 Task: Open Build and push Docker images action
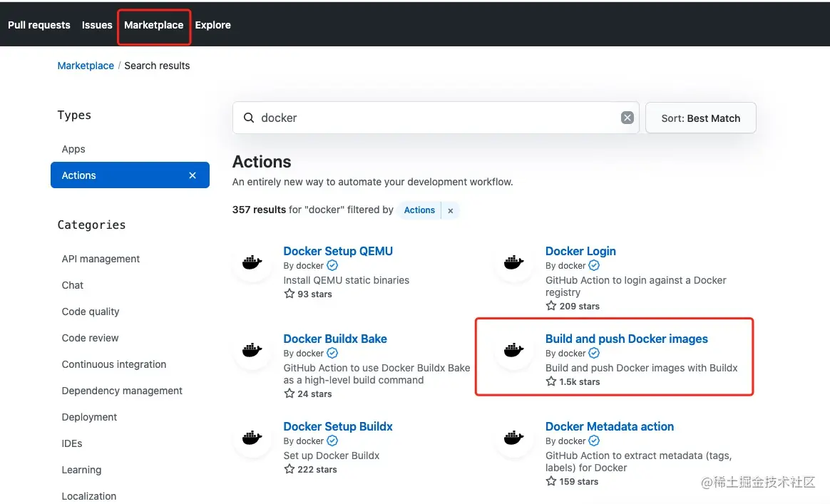coord(626,339)
